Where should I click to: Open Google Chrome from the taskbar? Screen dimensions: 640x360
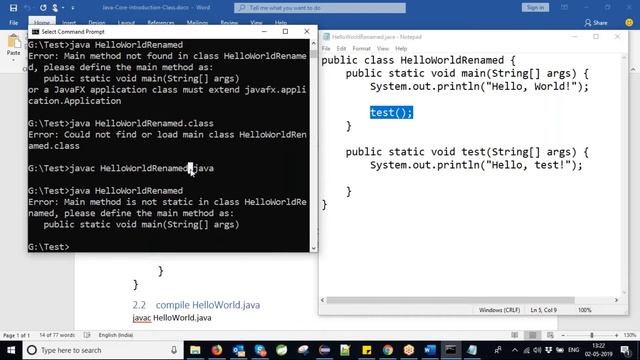tap(388, 350)
